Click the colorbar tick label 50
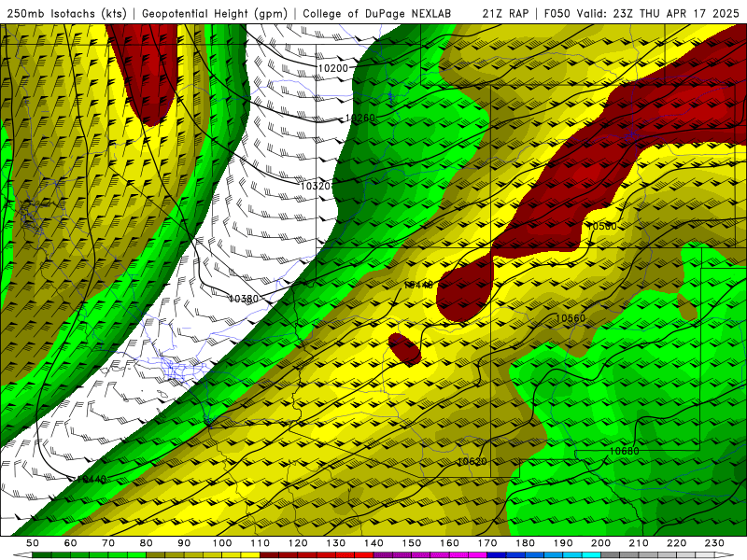Screen dimensions: 747x560 coord(32,543)
